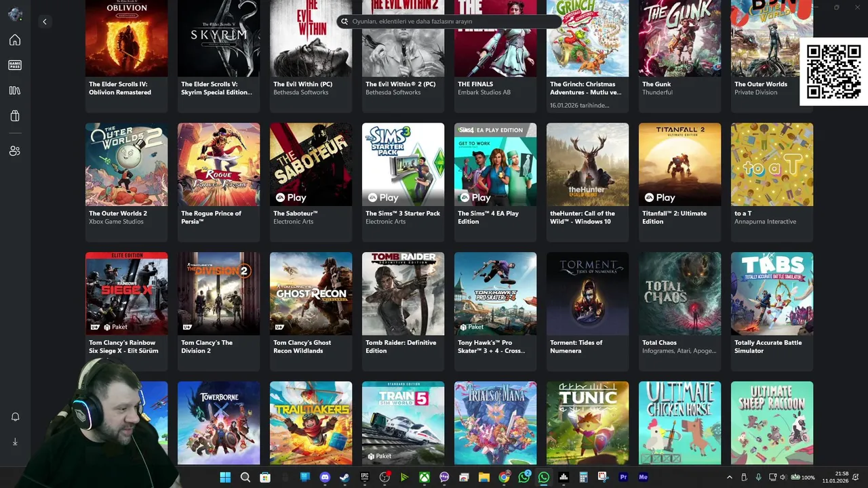Open Steam from the taskbar
Image resolution: width=868 pixels, height=488 pixels.
point(344,477)
